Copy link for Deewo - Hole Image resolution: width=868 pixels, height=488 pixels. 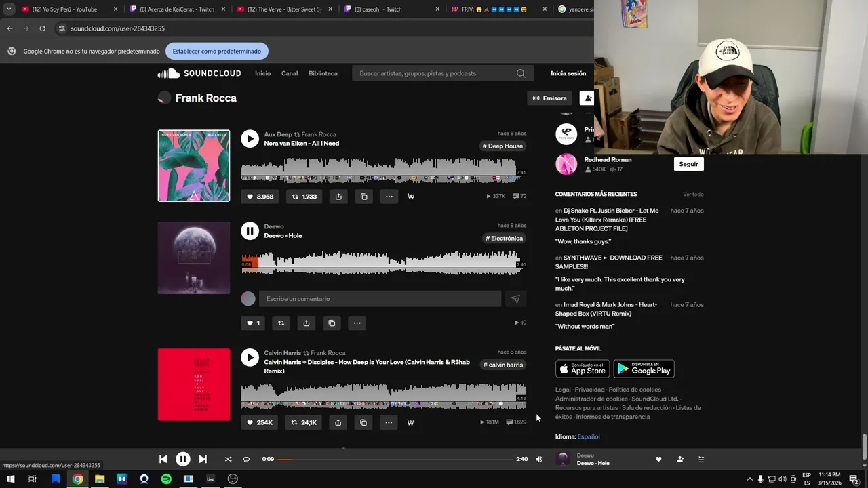click(x=332, y=323)
